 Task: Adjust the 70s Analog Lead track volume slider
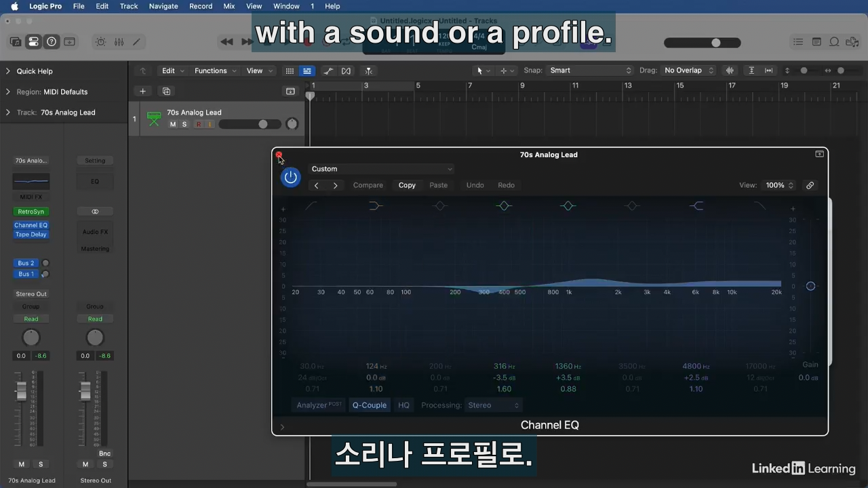[250, 124]
